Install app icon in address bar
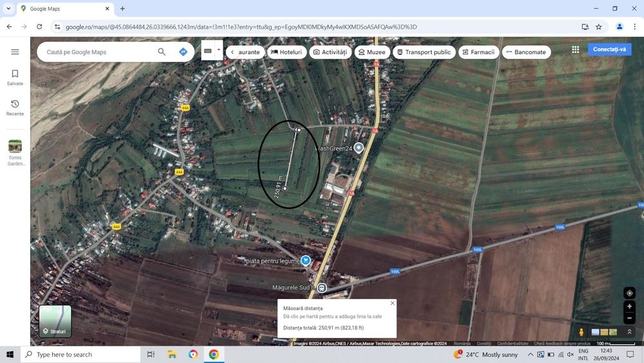 585,26
